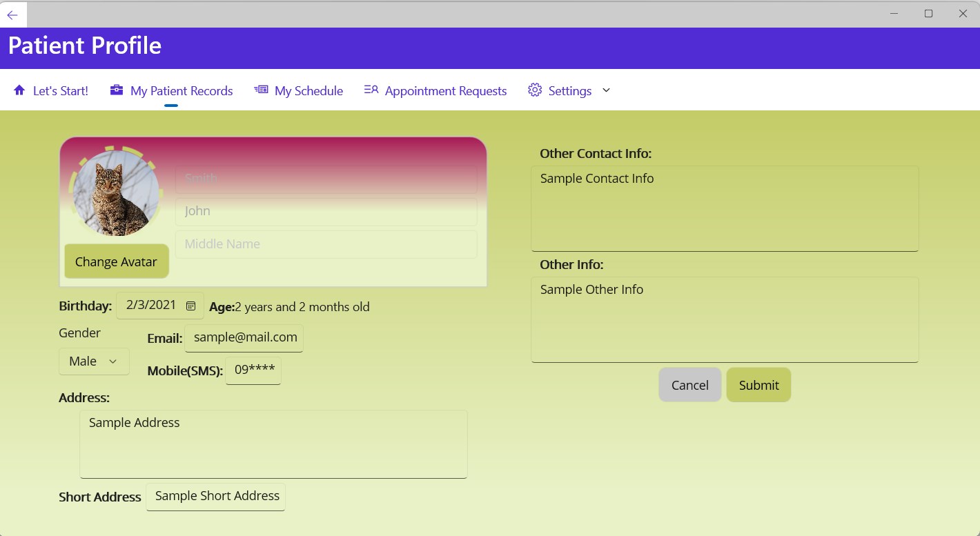Click inside the Other Contact Info box
Screen dimensions: 980x536
(724, 207)
